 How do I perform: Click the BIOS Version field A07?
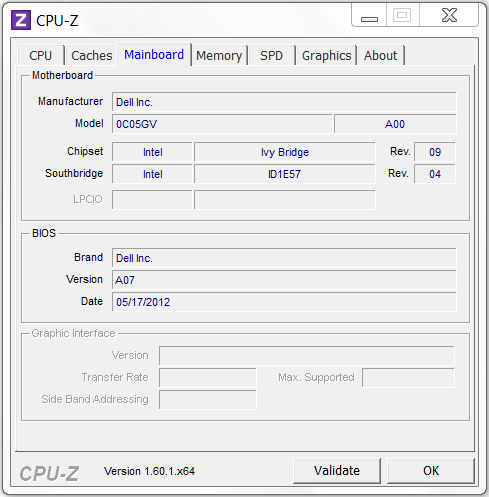284,280
